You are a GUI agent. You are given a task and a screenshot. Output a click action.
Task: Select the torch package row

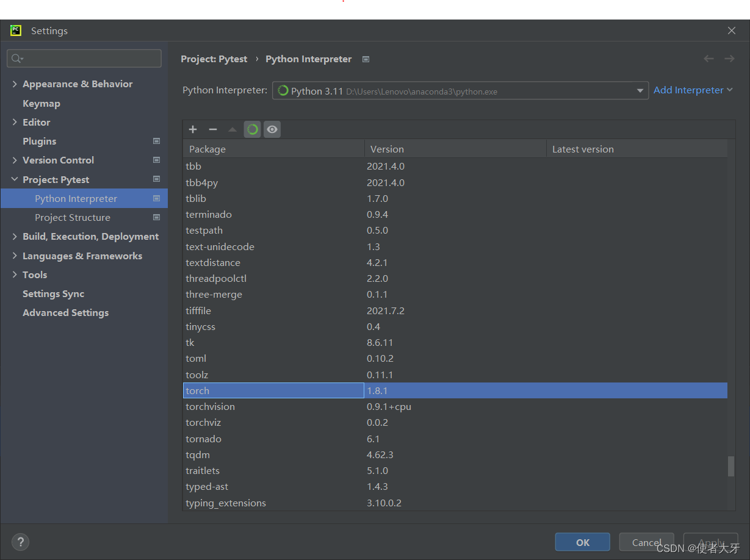[x=455, y=390]
